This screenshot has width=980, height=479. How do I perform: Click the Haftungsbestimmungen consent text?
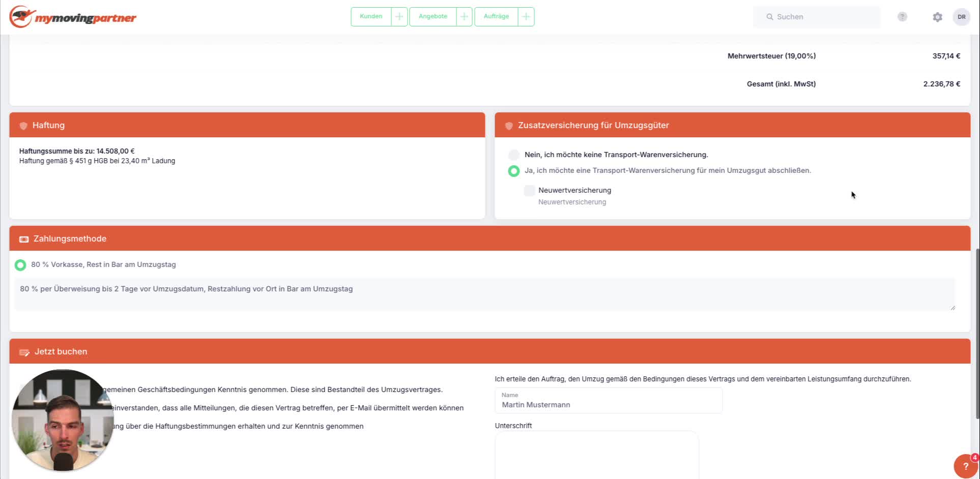tap(238, 427)
